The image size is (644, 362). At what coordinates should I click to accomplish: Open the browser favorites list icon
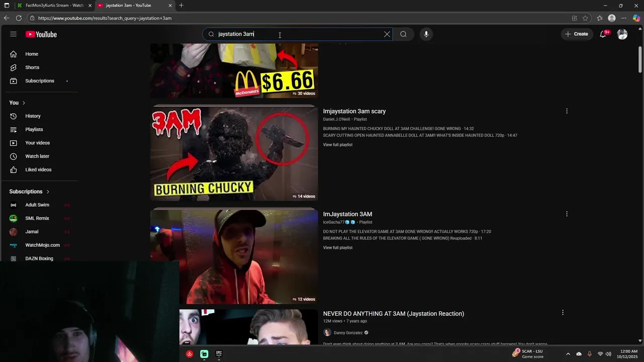(600, 18)
